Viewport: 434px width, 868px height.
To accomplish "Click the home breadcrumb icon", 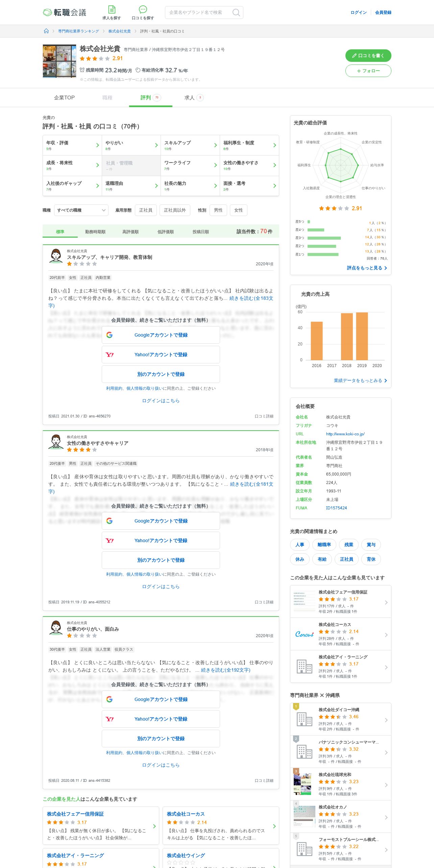I will (46, 31).
